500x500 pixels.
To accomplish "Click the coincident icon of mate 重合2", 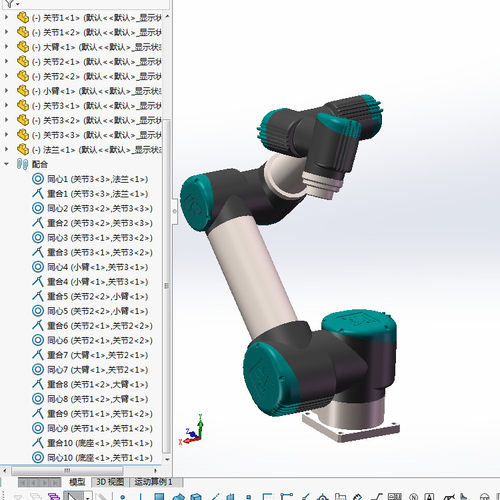I will [38, 223].
